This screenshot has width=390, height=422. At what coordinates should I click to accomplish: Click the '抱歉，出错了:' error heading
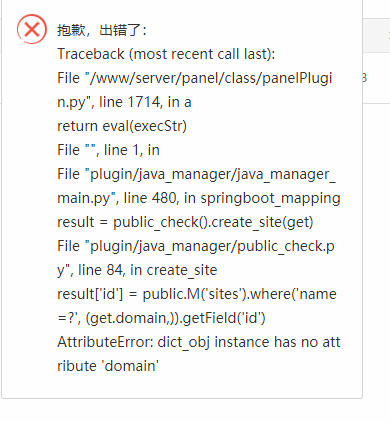pos(102,30)
